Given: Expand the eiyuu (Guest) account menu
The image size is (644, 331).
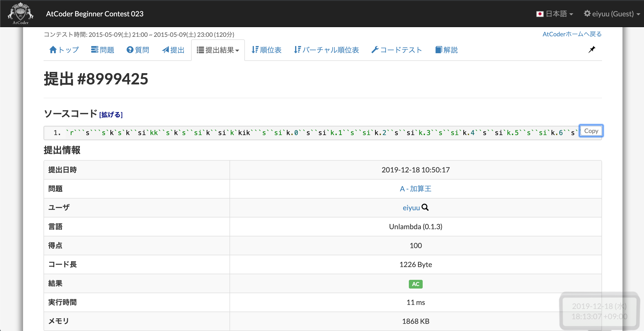Looking at the screenshot, I should point(613,14).
